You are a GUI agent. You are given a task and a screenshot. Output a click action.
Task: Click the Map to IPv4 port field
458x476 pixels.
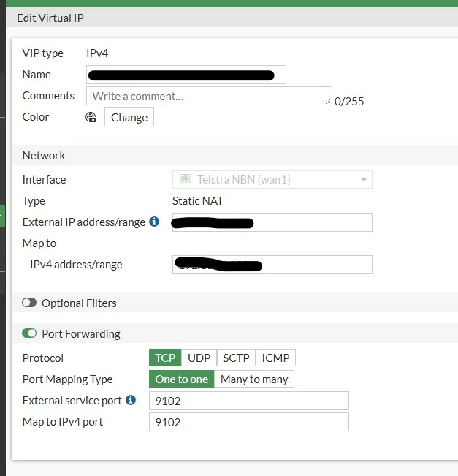pyautogui.click(x=249, y=422)
